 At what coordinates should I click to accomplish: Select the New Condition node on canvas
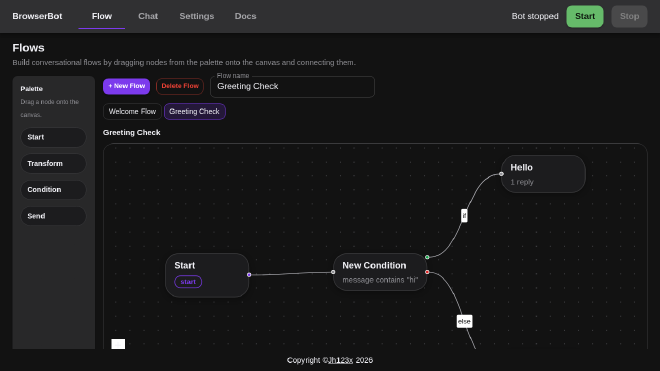(x=380, y=272)
